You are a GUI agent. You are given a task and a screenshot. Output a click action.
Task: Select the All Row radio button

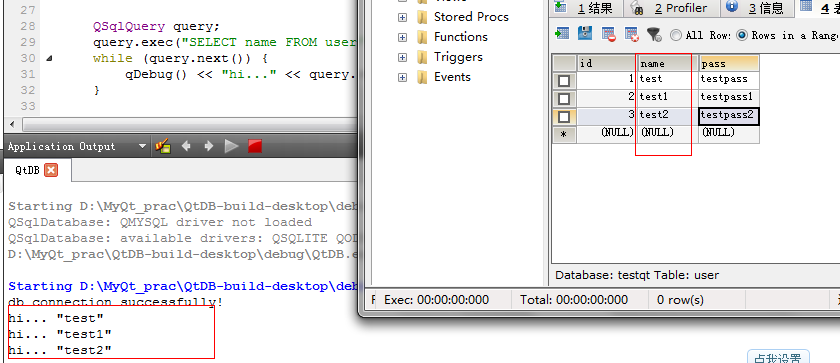pyautogui.click(x=676, y=35)
